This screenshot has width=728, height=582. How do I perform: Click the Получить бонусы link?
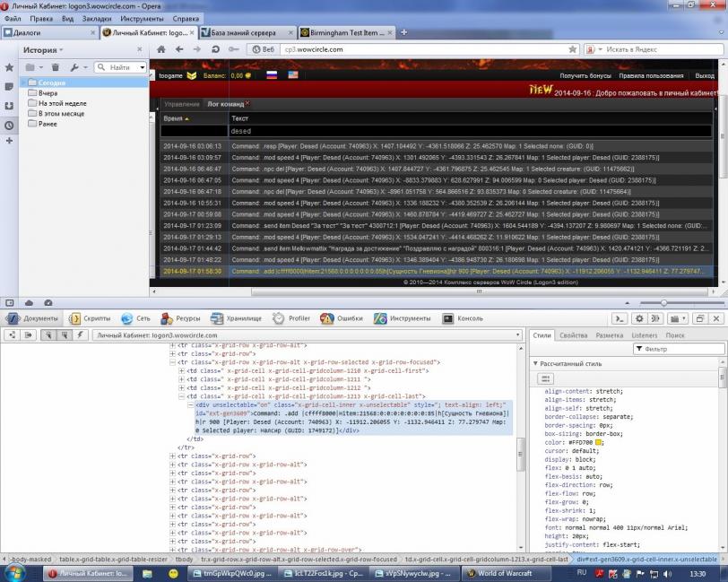(x=585, y=76)
